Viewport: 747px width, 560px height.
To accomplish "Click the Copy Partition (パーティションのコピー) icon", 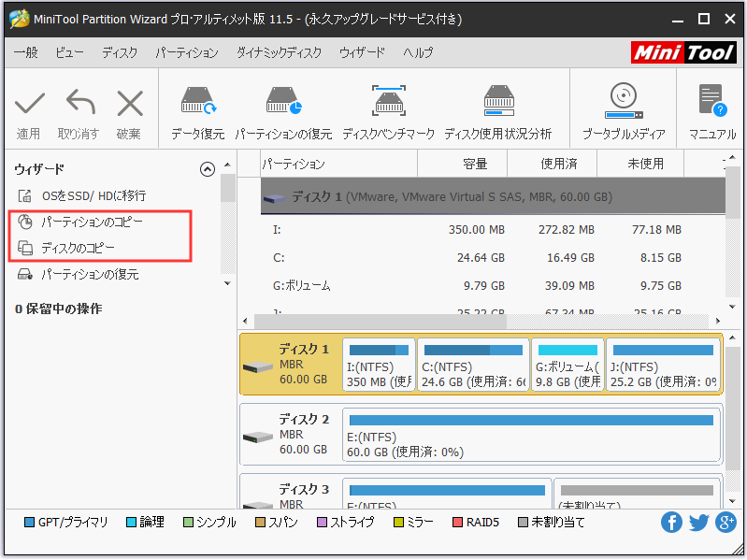I will click(24, 222).
